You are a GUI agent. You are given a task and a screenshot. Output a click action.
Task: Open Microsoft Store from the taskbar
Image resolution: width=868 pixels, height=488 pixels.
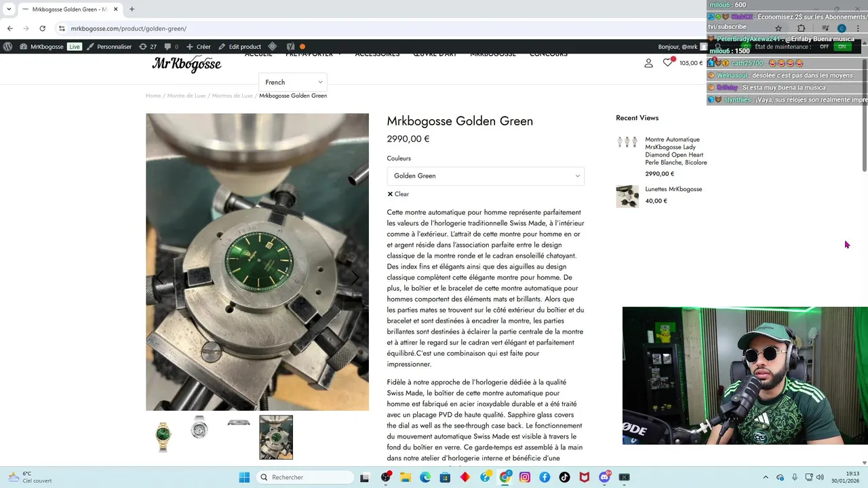445,477
